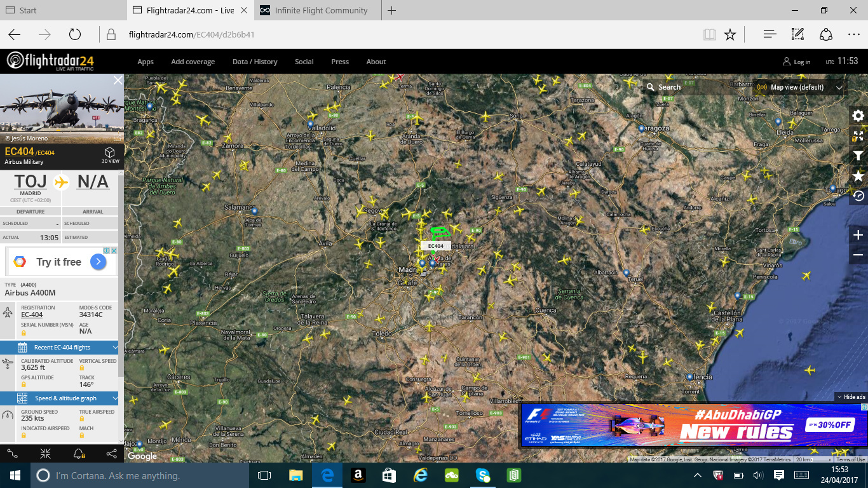Click the Flightradar24 logo
This screenshot has height=488, width=868.
click(x=51, y=61)
